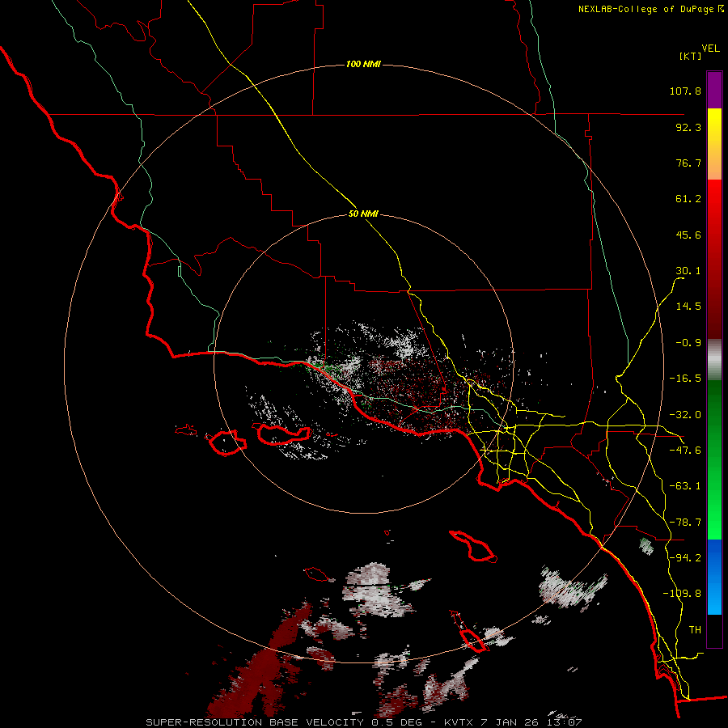Click the 45.6 legend value

[x=688, y=235]
